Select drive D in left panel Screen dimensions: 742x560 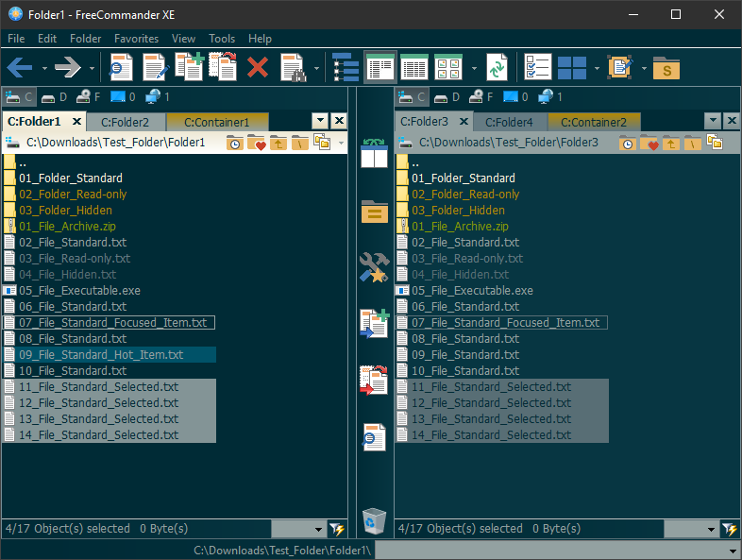[54, 97]
